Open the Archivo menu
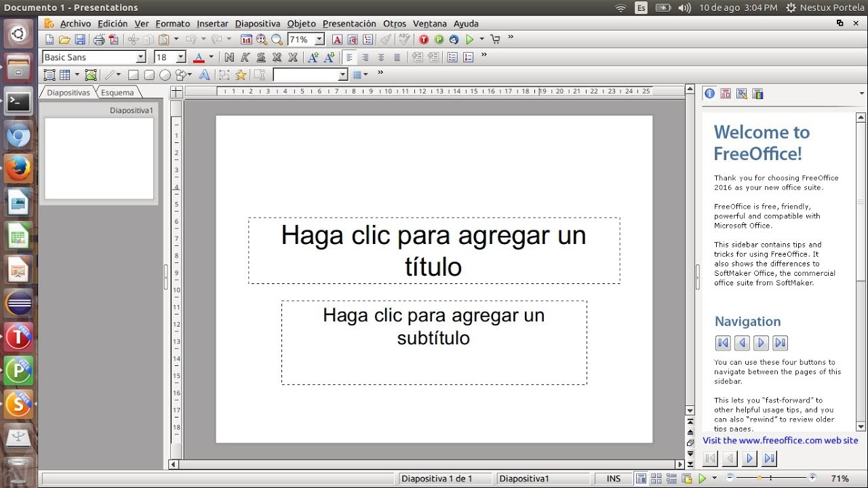868x488 pixels. (75, 24)
